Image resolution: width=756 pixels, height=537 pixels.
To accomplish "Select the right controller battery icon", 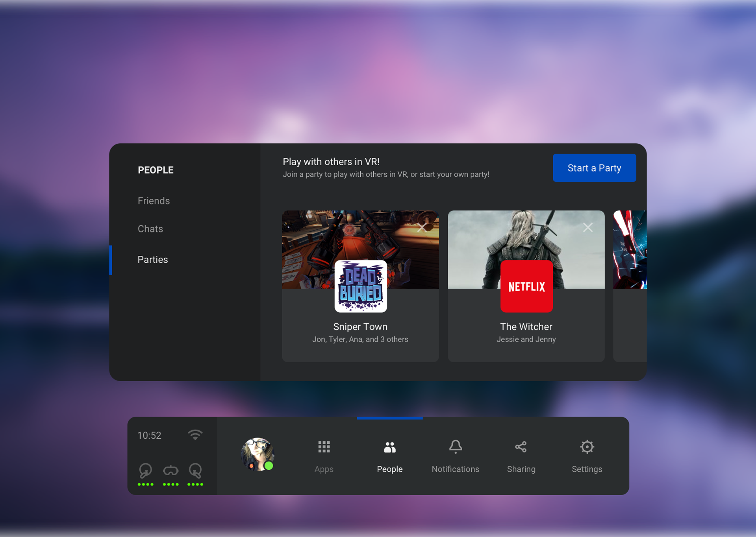I will tap(195, 471).
